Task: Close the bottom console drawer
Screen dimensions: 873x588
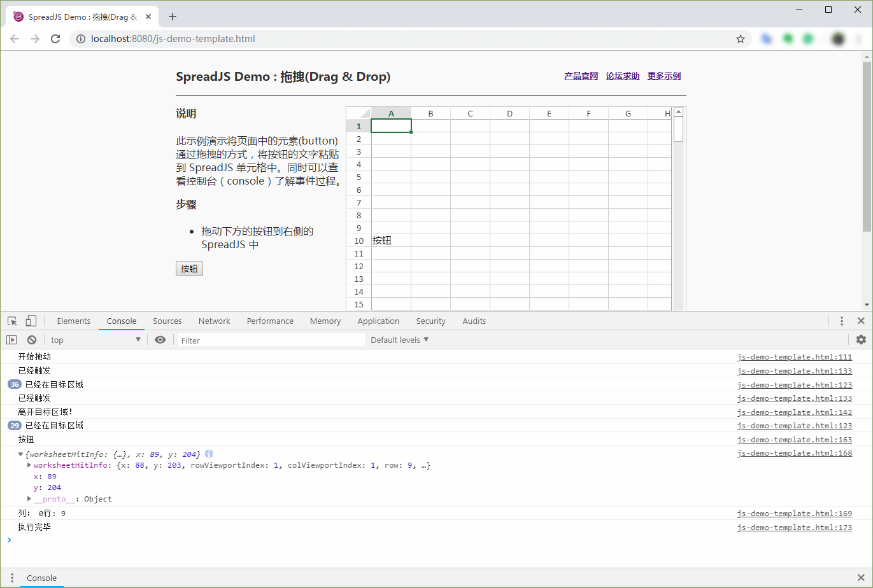Action: pyautogui.click(x=861, y=578)
